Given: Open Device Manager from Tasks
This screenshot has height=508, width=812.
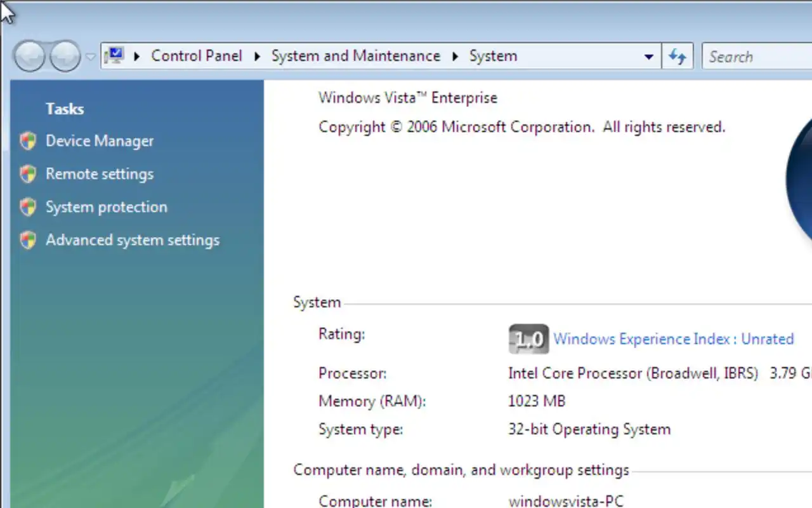Looking at the screenshot, I should pyautogui.click(x=100, y=141).
